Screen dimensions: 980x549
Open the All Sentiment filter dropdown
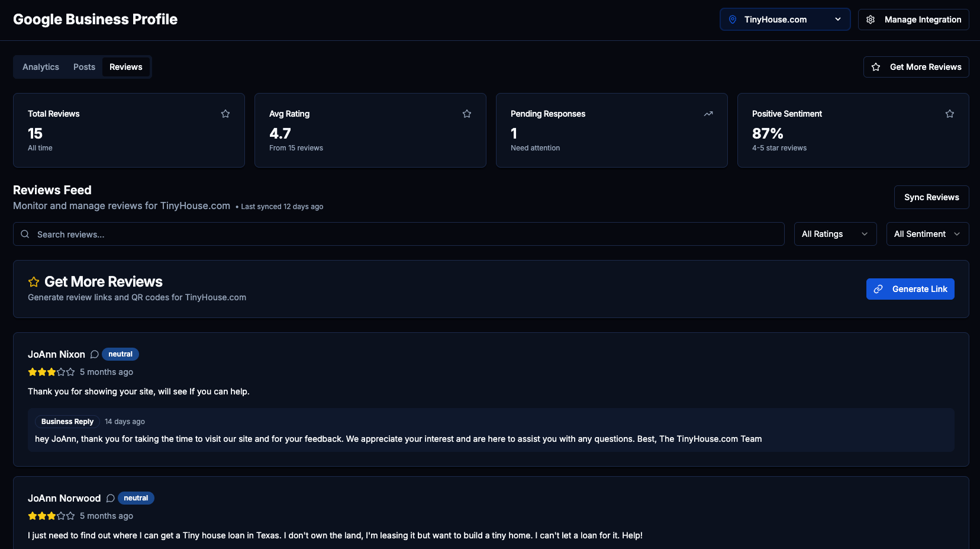point(927,234)
